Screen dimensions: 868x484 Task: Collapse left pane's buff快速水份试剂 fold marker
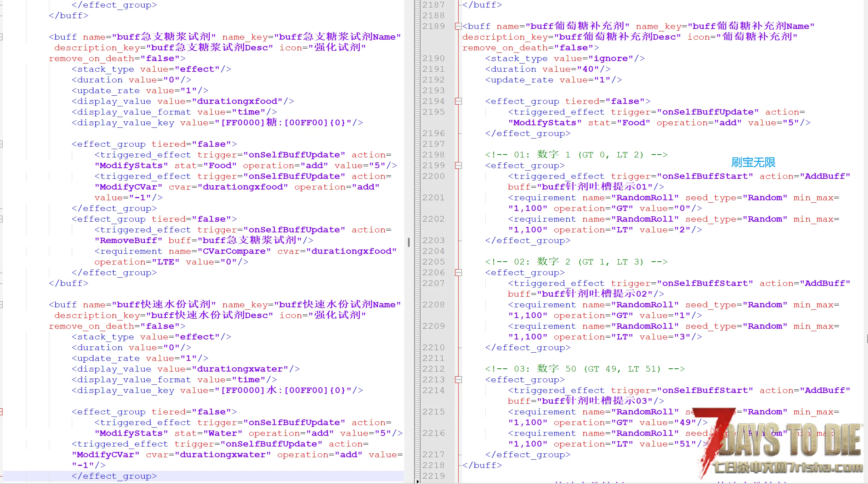click(x=1, y=304)
